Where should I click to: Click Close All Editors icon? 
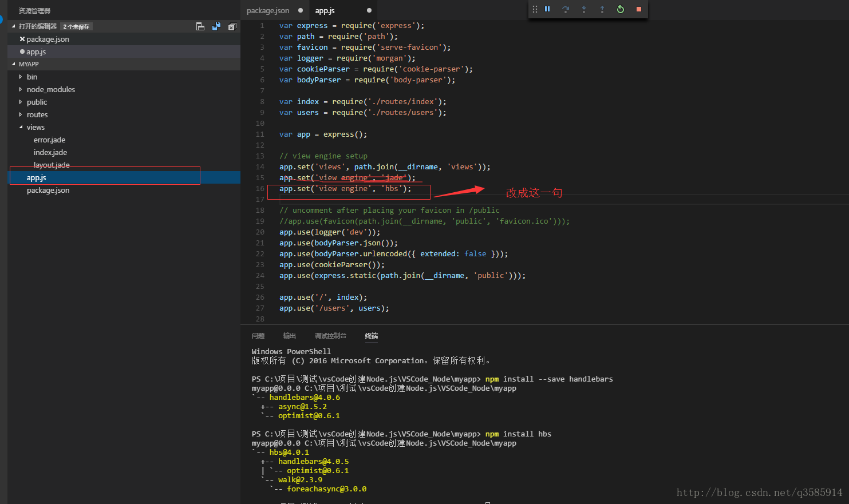(232, 26)
